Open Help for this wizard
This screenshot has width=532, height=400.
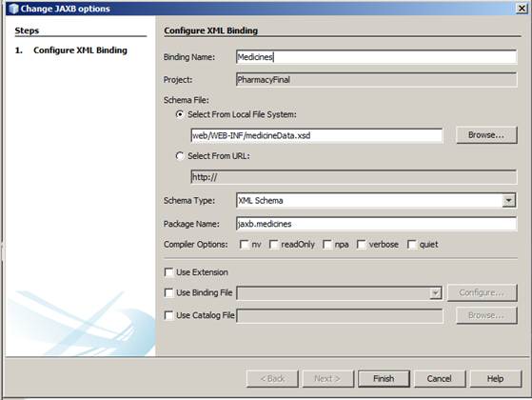[x=495, y=379]
